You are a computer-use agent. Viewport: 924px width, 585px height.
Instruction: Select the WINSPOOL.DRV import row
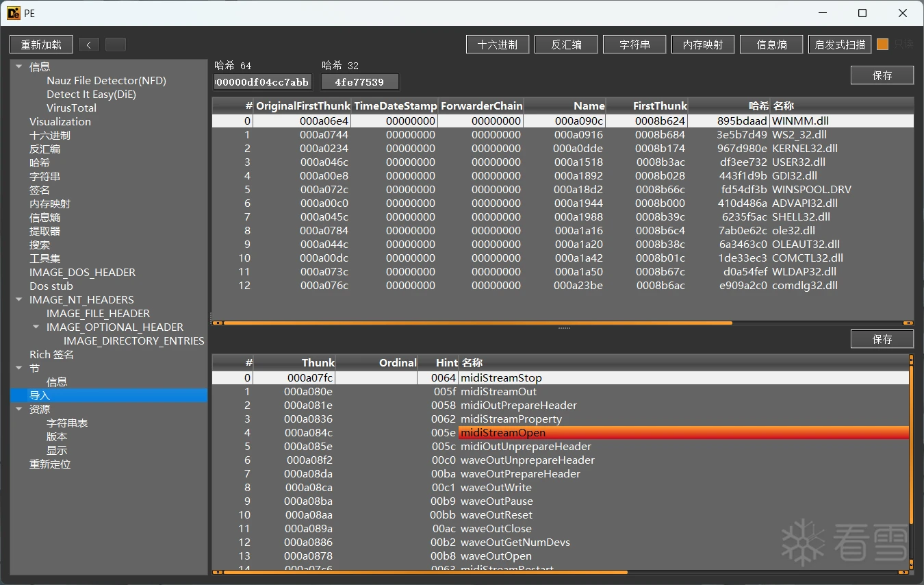pyautogui.click(x=563, y=190)
